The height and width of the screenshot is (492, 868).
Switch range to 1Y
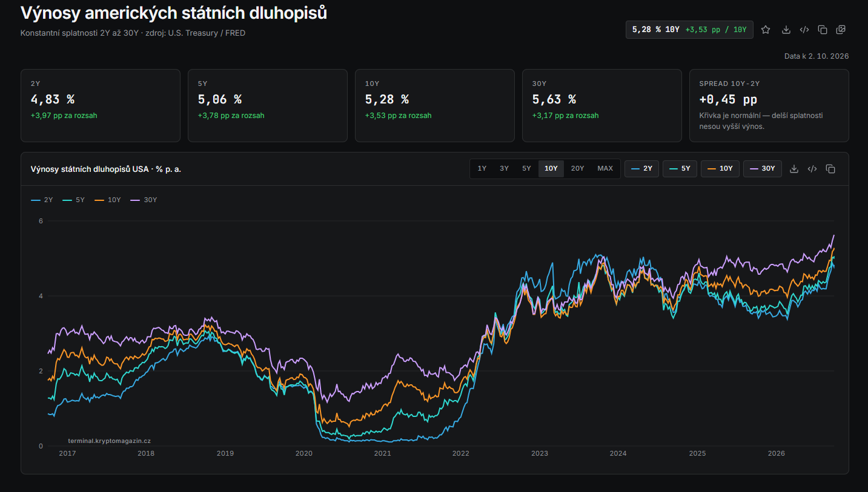(482, 169)
